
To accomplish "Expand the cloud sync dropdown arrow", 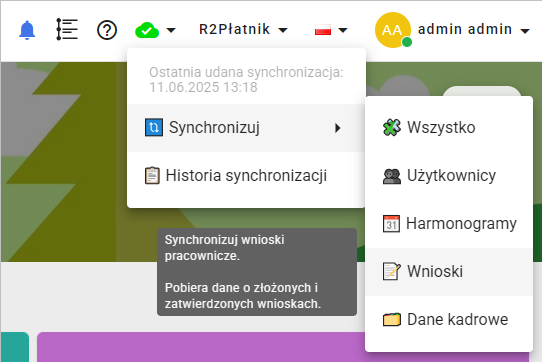I will 171,30.
